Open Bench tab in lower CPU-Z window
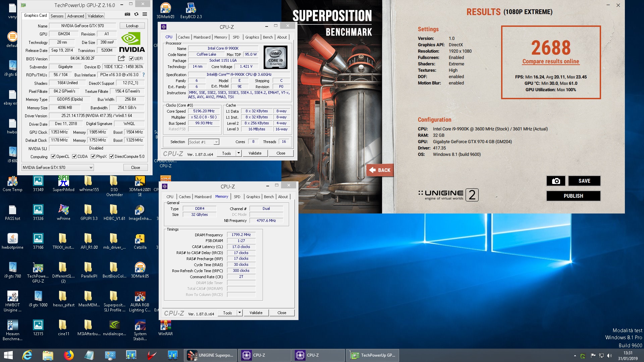644x362 pixels. click(x=269, y=197)
